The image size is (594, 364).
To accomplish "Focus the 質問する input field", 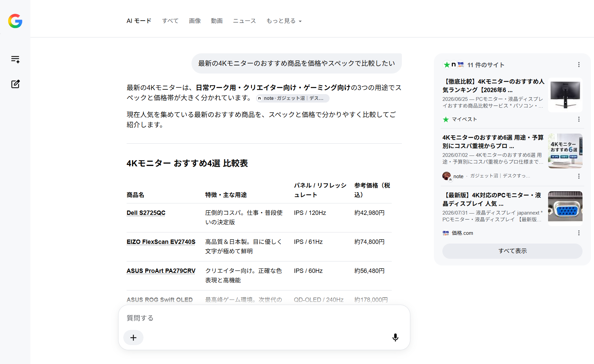I will point(264,318).
